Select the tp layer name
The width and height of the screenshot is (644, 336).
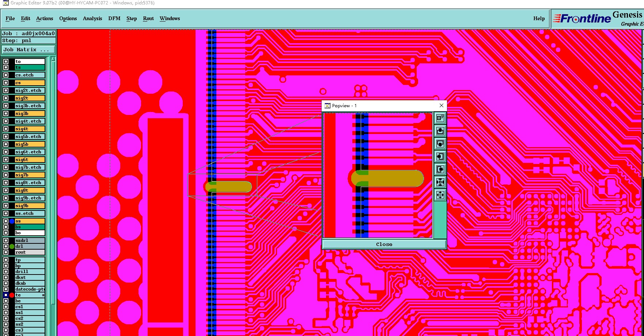pyautogui.click(x=30, y=260)
